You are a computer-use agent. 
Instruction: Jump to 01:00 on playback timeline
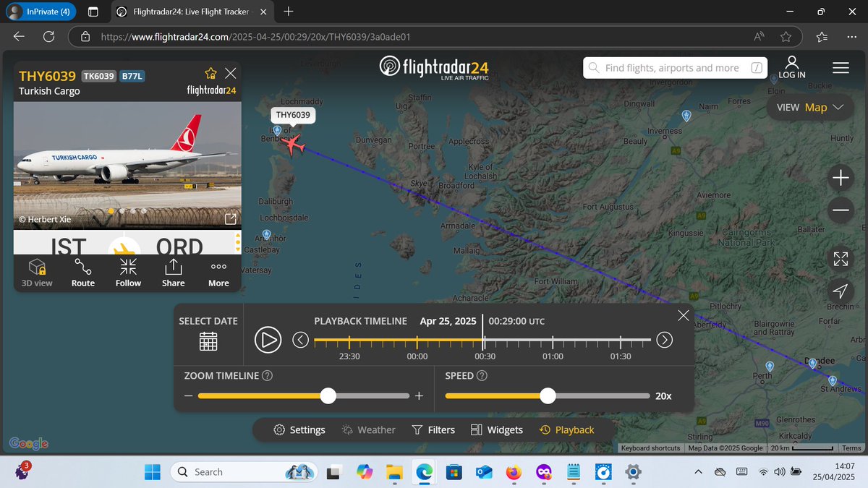coord(553,356)
